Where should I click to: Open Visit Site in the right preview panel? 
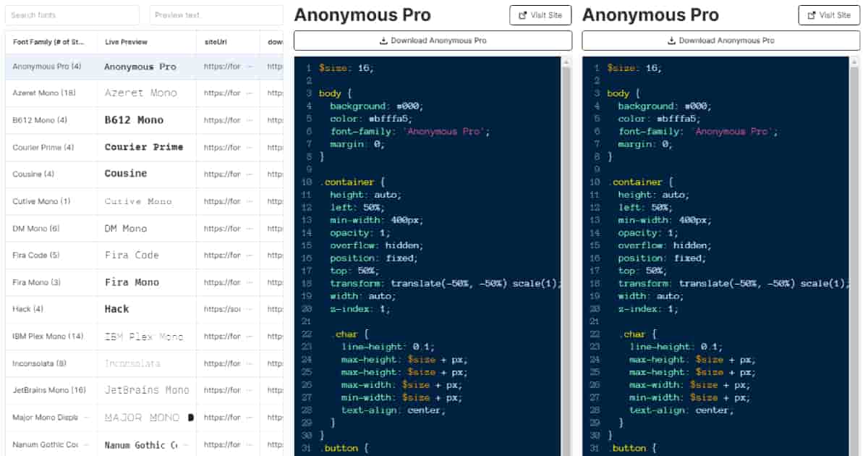click(829, 15)
